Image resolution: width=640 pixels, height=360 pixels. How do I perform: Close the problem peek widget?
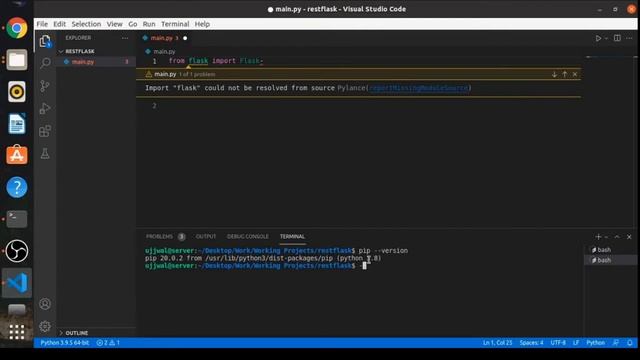click(x=575, y=74)
